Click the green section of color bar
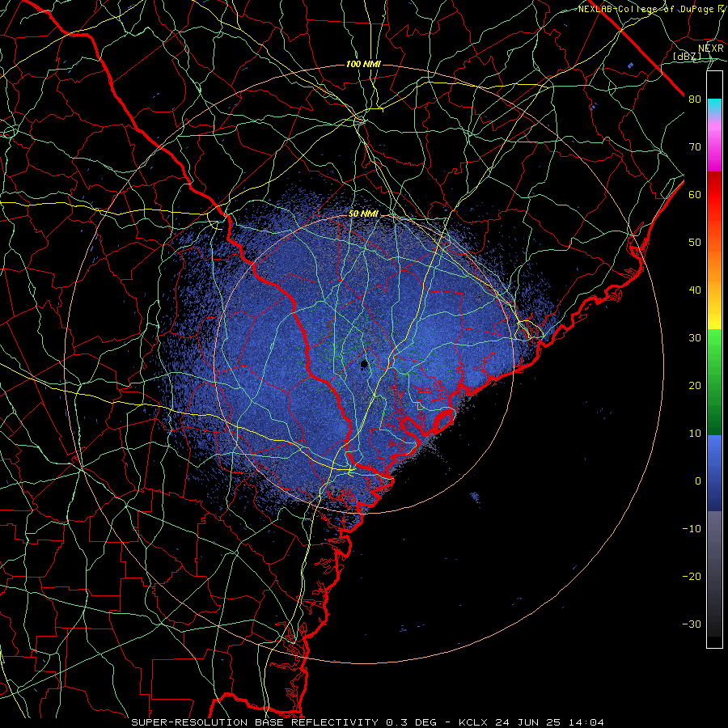The image size is (728, 728). [714, 382]
